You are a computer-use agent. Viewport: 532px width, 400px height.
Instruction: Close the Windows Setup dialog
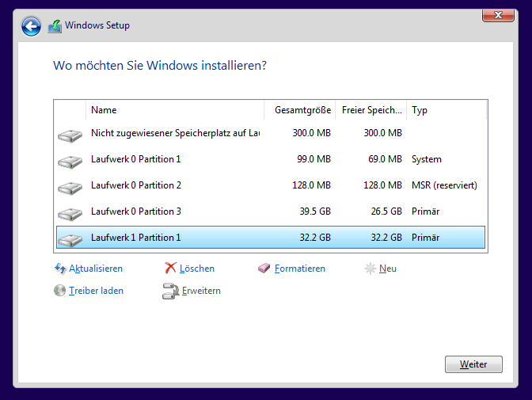(x=498, y=15)
